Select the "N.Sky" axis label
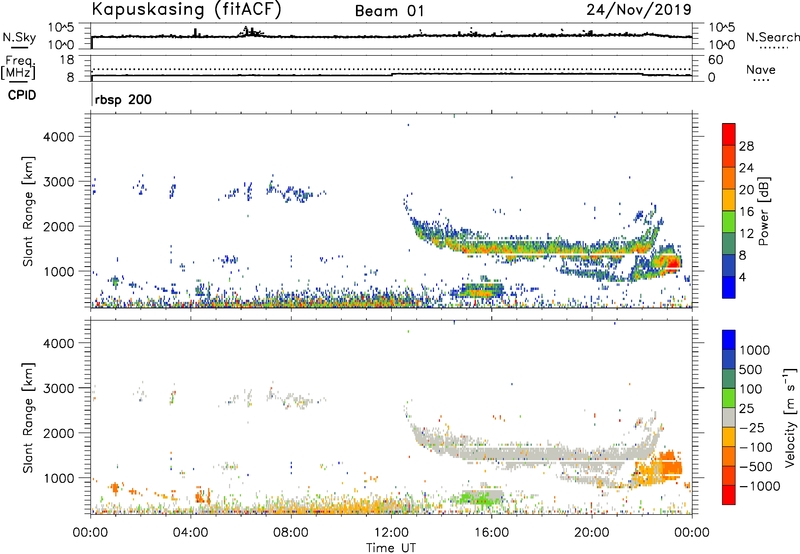 click(x=19, y=37)
